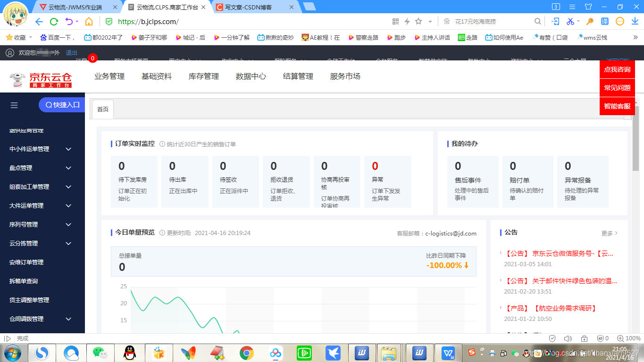Screen dimensions: 644x362
Task: Click the 快捷入口 quick entry button
Action: point(62,105)
